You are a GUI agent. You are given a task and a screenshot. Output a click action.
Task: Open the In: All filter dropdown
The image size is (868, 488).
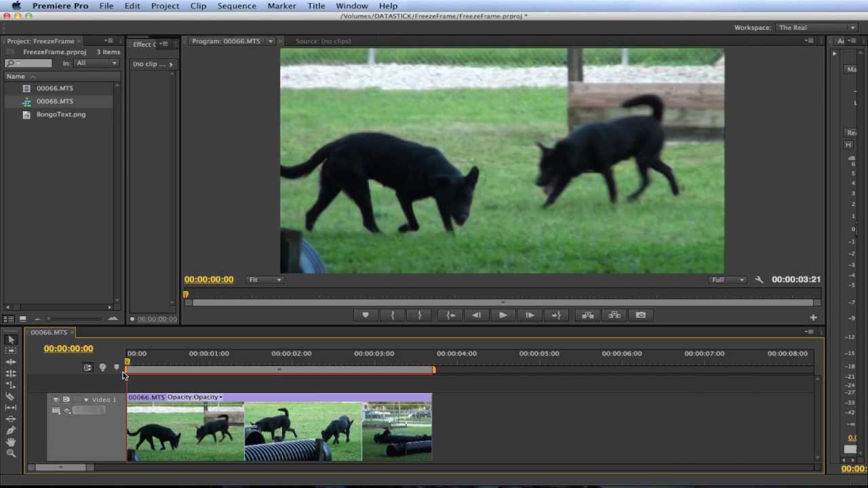click(97, 63)
